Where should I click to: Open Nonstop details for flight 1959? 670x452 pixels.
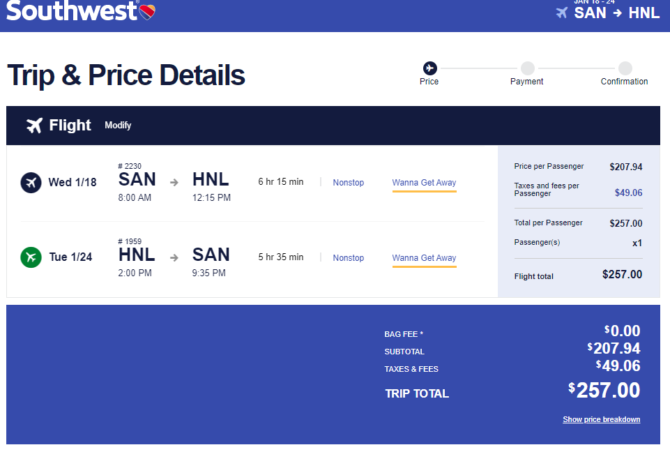(348, 258)
